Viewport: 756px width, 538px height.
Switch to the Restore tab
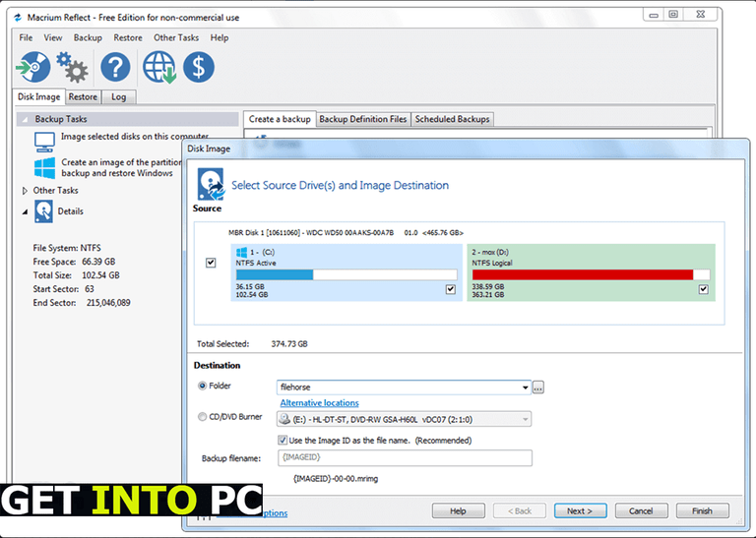pos(83,96)
